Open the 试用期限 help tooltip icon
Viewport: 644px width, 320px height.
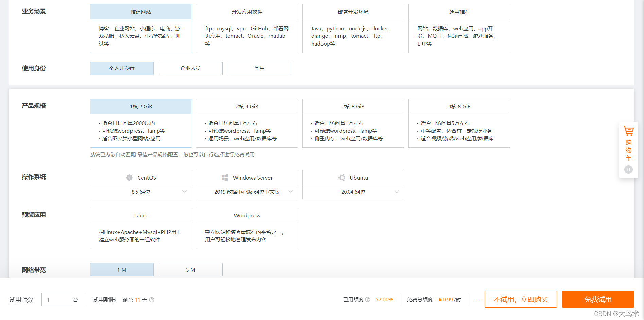[x=152, y=300]
